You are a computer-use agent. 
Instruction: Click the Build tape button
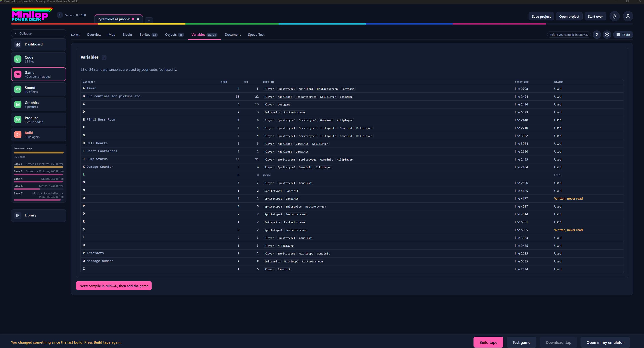(x=488, y=342)
